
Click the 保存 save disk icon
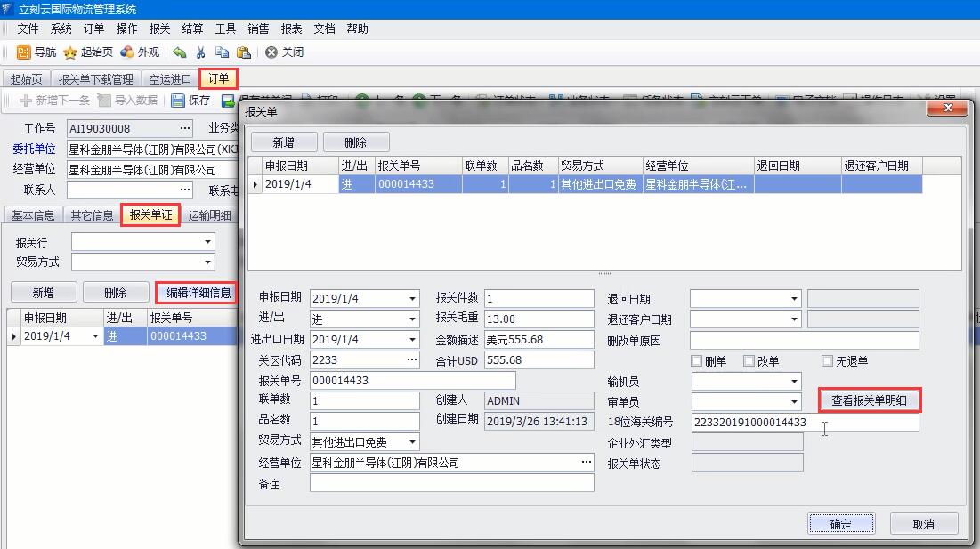click(x=178, y=101)
